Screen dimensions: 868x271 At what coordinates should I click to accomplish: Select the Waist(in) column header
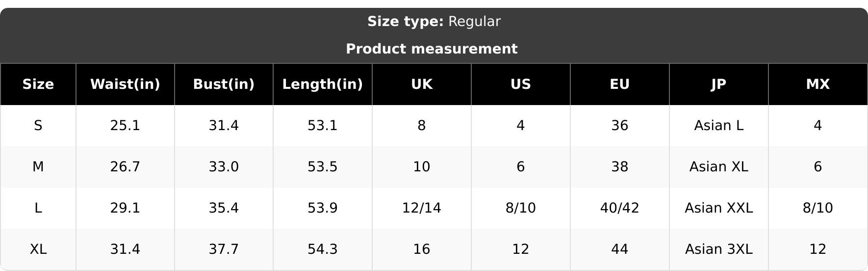point(125,84)
